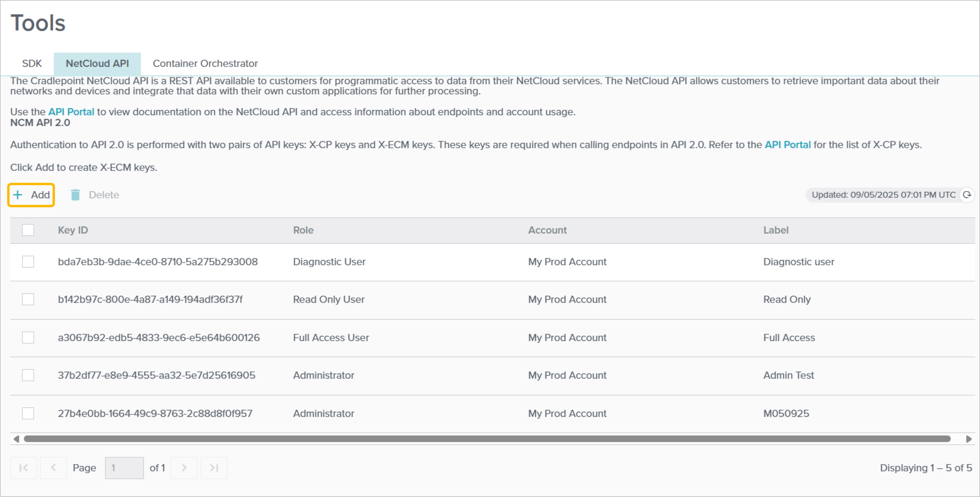Check the checkbox for the Diagnostic User key
The height and width of the screenshot is (497, 980).
pos(28,261)
